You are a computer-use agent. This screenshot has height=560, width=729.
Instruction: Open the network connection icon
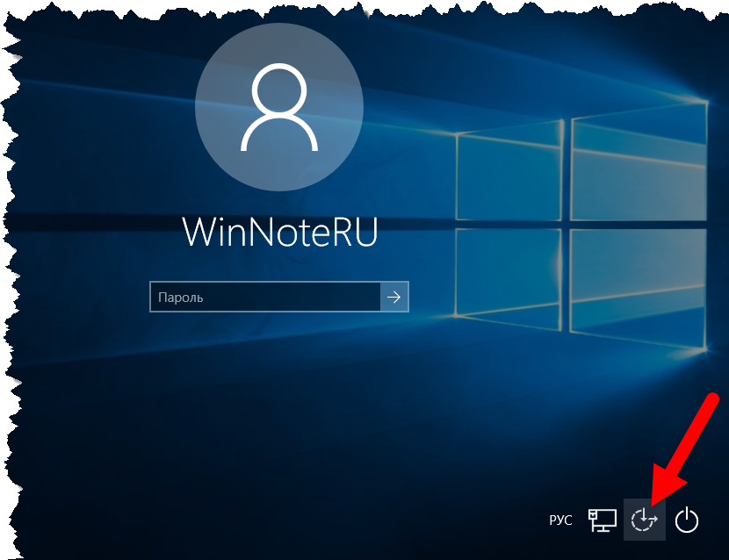click(x=602, y=520)
